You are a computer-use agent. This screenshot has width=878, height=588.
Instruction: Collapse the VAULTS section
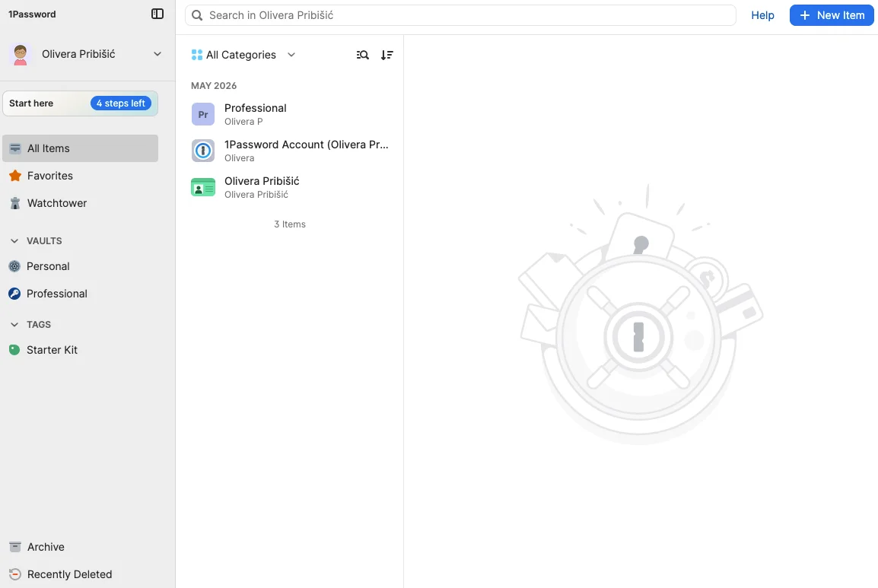(14, 241)
